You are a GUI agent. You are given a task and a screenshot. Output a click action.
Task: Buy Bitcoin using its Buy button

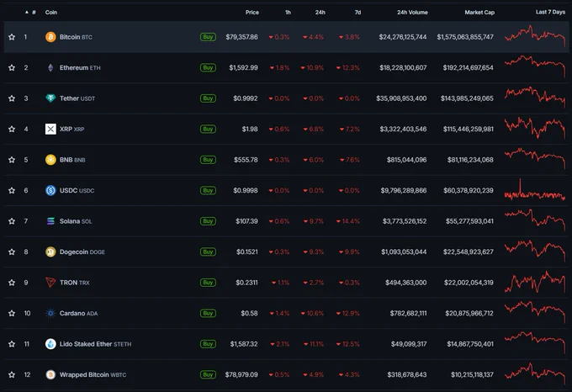click(x=208, y=37)
